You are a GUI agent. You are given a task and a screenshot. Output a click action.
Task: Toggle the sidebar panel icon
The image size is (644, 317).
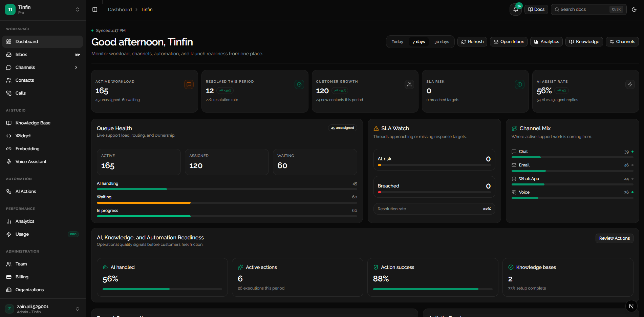tap(95, 9)
